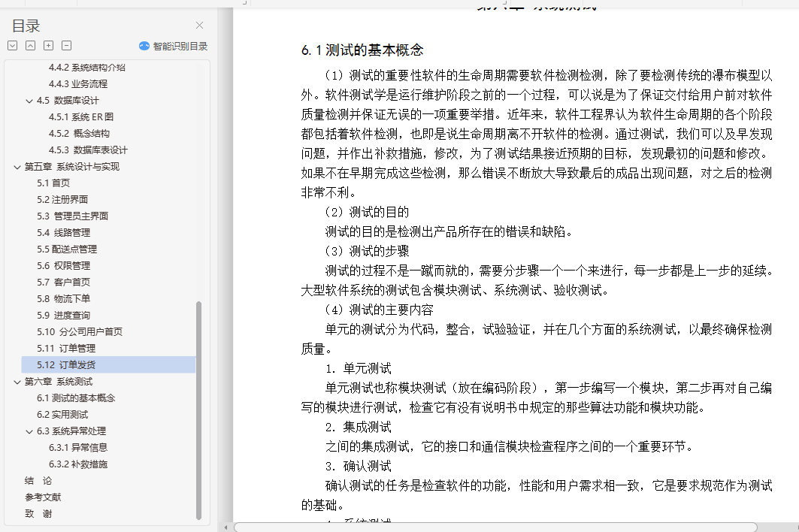
Task: Click the 2. 集成测试 line in document
Action: click(359, 427)
